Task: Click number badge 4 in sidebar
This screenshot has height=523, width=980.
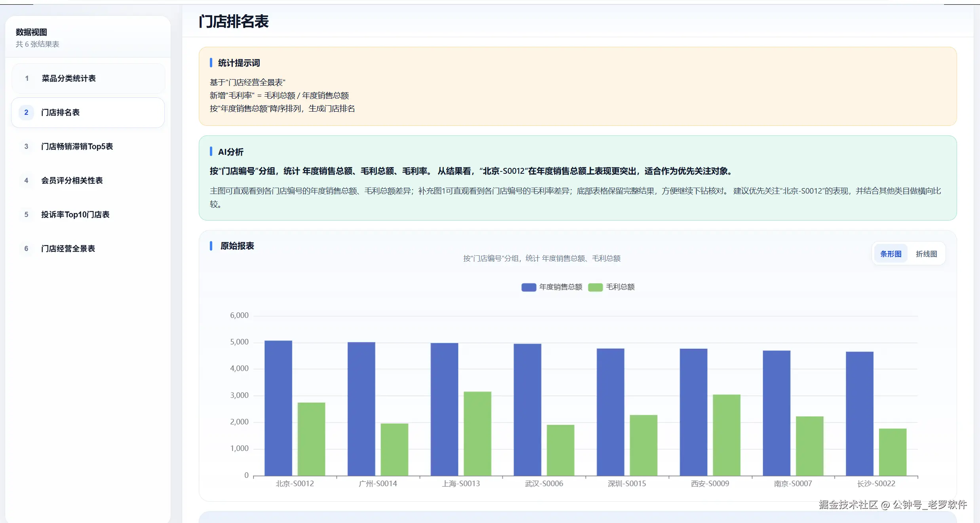Action: point(27,181)
